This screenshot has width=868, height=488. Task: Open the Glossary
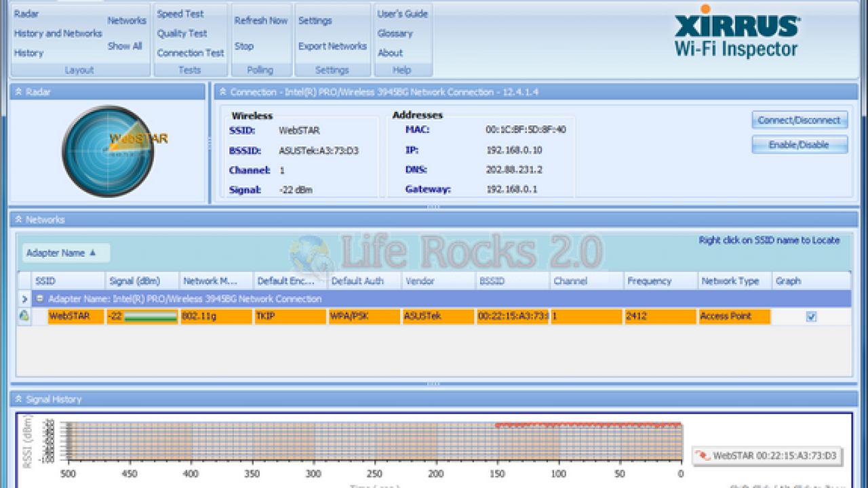click(x=395, y=33)
